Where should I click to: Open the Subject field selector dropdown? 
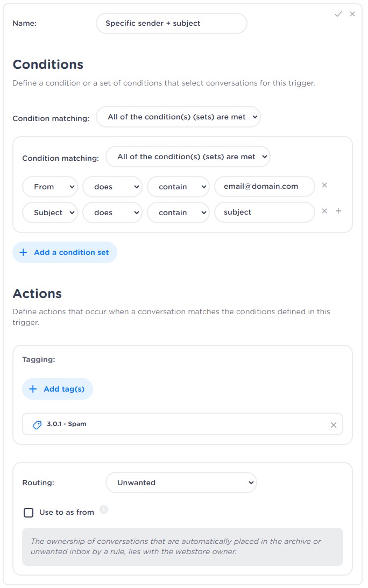[x=50, y=212]
